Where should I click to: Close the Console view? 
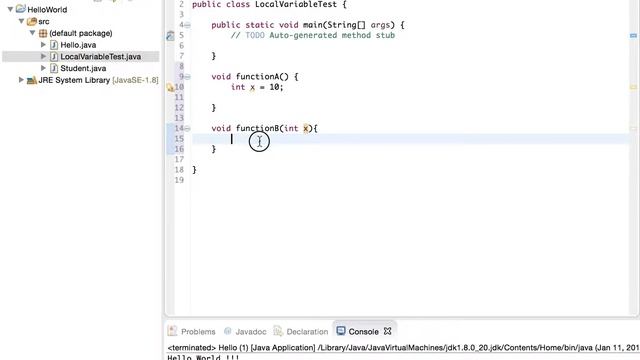[388, 331]
